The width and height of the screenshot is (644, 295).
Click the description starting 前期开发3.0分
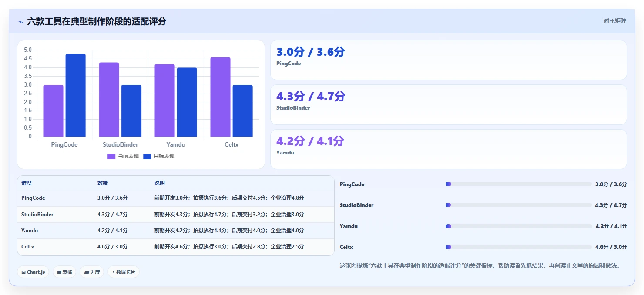click(x=229, y=198)
